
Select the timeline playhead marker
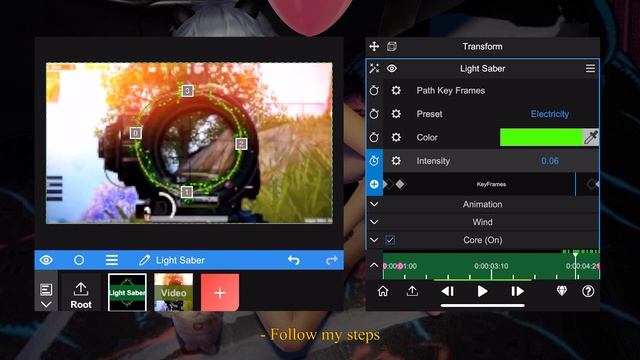[576, 254]
